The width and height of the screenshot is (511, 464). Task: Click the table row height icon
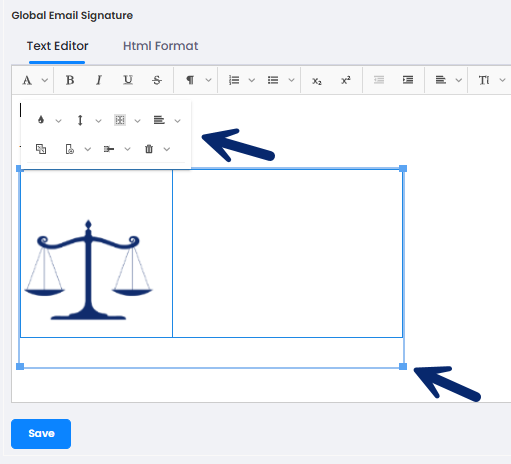[80, 120]
